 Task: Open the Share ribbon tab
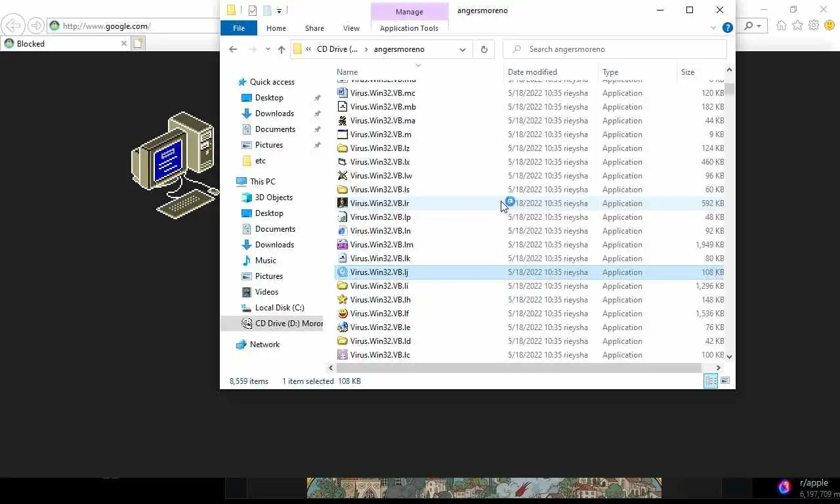314,28
